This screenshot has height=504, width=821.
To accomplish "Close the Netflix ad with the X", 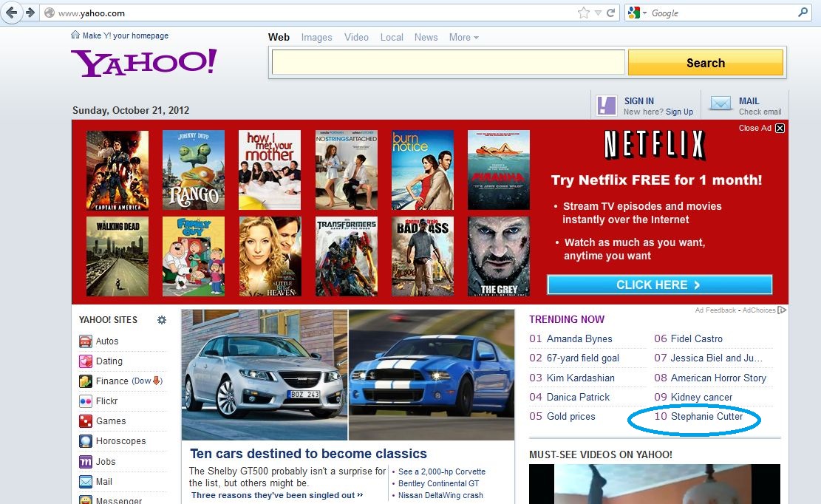I will (780, 129).
